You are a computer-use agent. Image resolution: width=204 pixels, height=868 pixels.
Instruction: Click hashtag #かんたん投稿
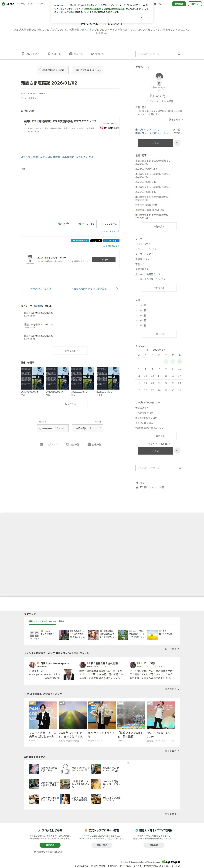pos(30,157)
